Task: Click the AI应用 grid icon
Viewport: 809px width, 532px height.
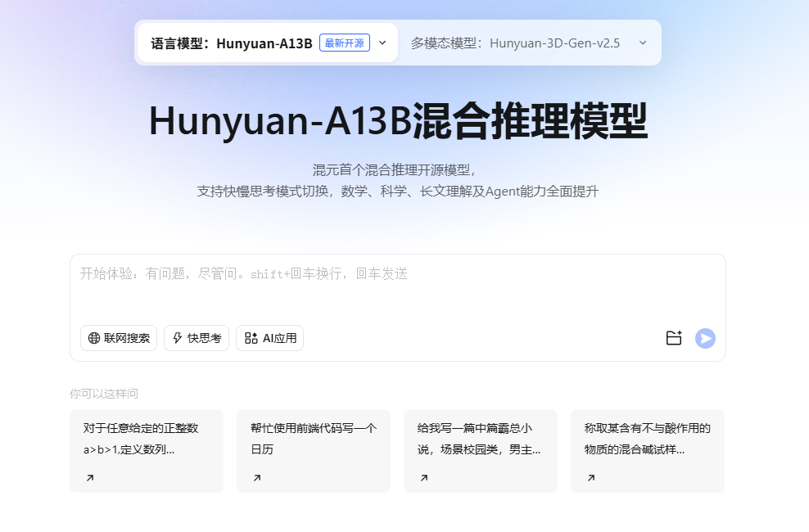Action: pyautogui.click(x=251, y=338)
